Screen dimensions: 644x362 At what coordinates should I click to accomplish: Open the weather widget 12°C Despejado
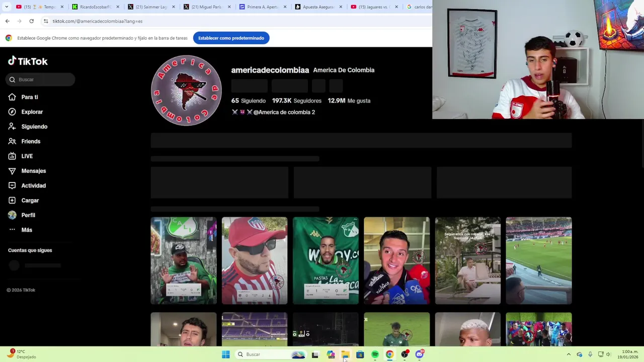[21, 354]
